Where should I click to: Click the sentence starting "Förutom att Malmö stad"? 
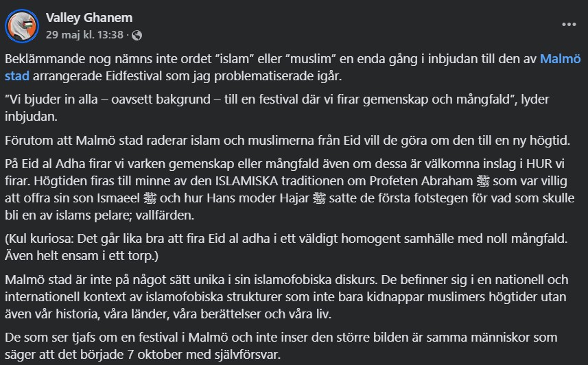(287, 141)
